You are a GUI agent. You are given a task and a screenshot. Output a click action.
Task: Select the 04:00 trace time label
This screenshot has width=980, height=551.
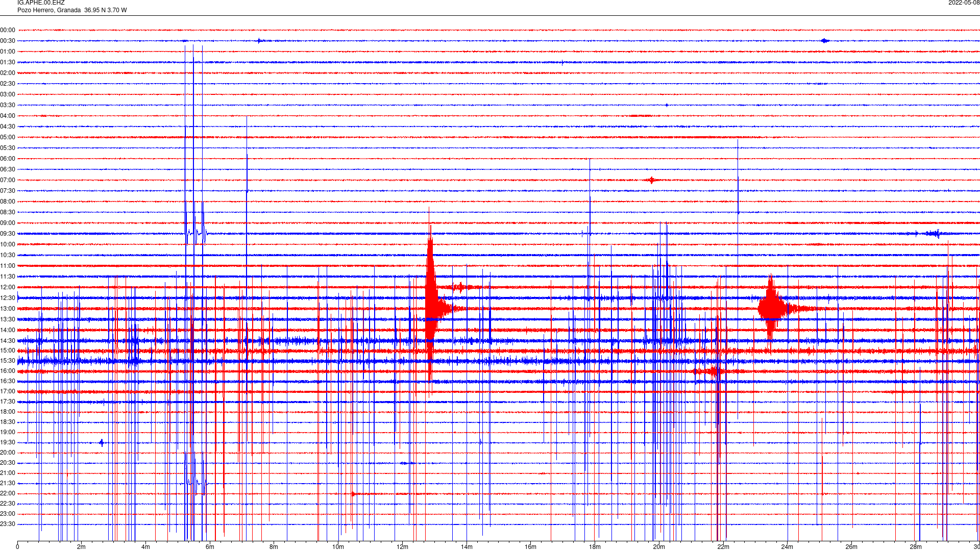[8, 116]
